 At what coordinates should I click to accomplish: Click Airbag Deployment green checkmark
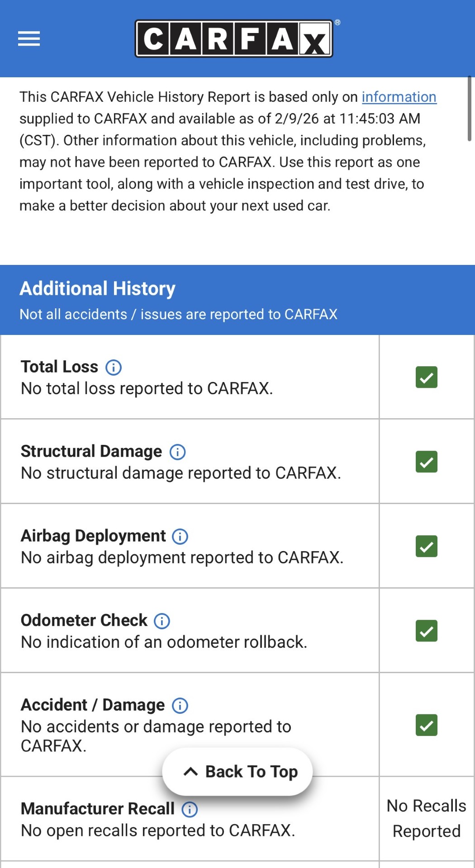click(x=426, y=546)
